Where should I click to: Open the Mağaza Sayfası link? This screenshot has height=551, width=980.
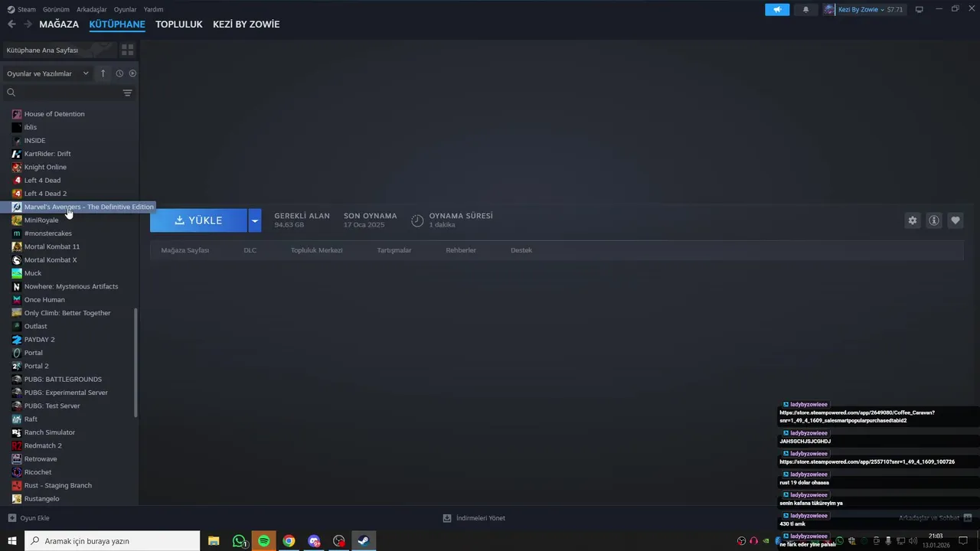click(185, 250)
